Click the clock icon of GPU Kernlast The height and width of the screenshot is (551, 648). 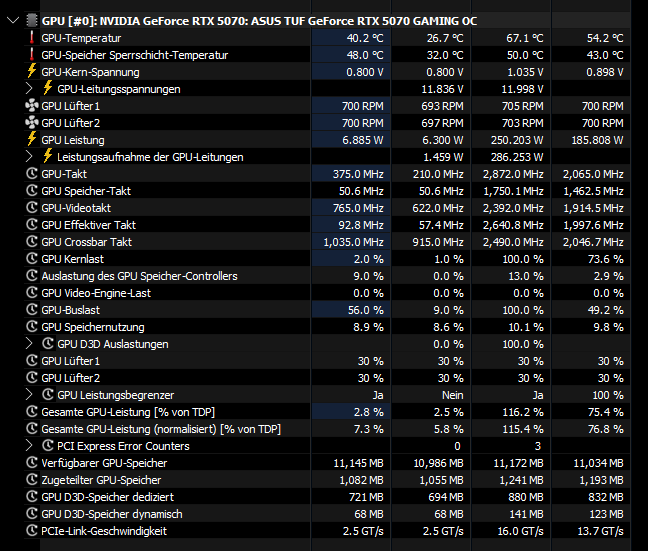[32, 258]
